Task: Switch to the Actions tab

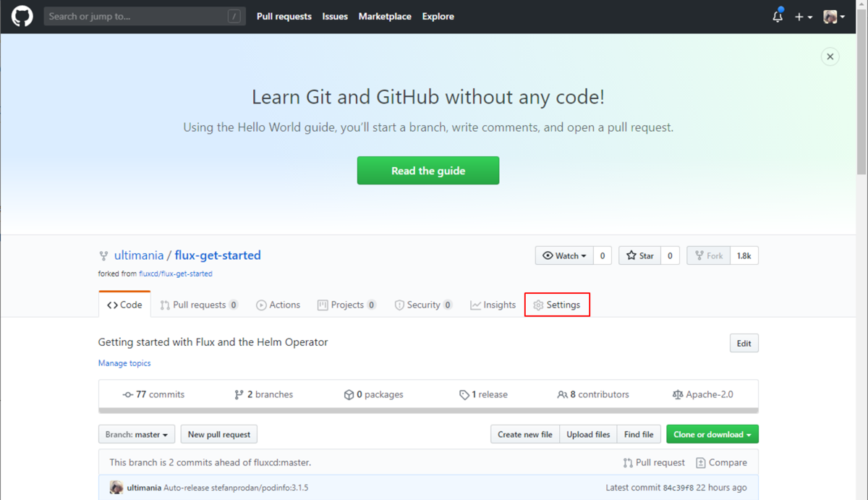Action: [278, 305]
